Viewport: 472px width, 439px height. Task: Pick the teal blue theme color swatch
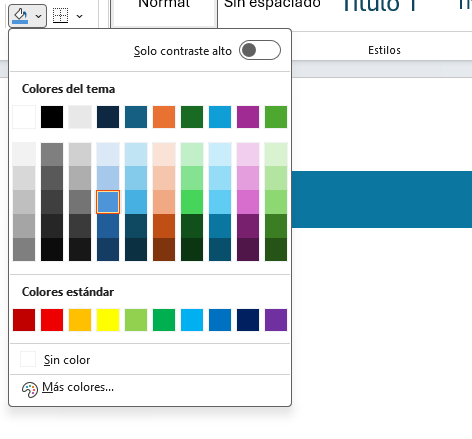pyautogui.click(x=136, y=117)
